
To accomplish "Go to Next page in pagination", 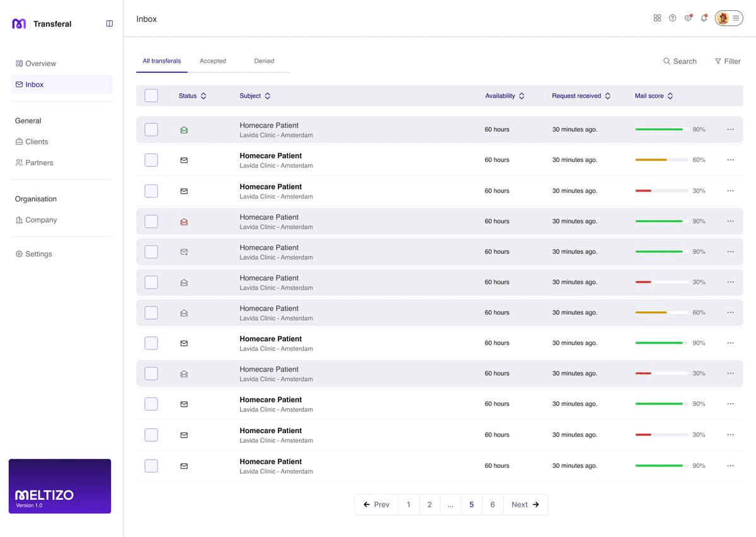I will (525, 504).
